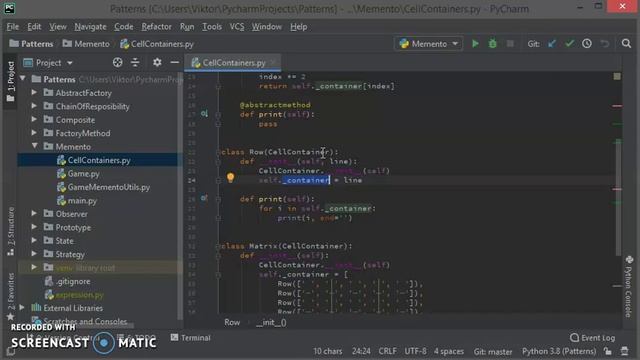The height and width of the screenshot is (360, 640).
Task: Click Memento breadcrumb in navigation bar
Action: click(x=86, y=44)
